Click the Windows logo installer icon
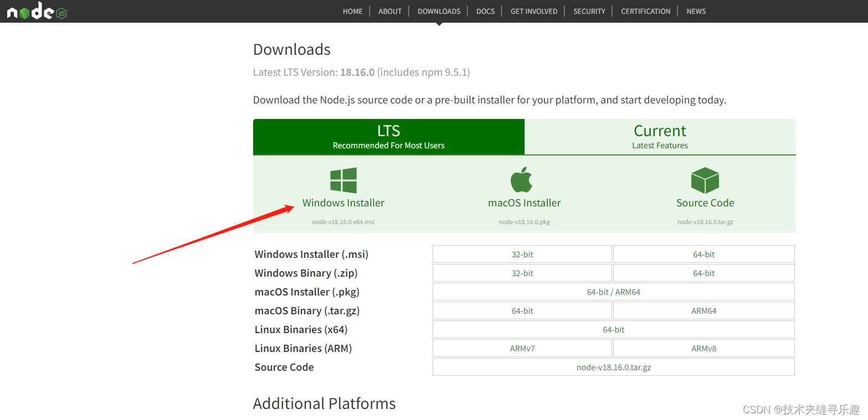 (343, 180)
